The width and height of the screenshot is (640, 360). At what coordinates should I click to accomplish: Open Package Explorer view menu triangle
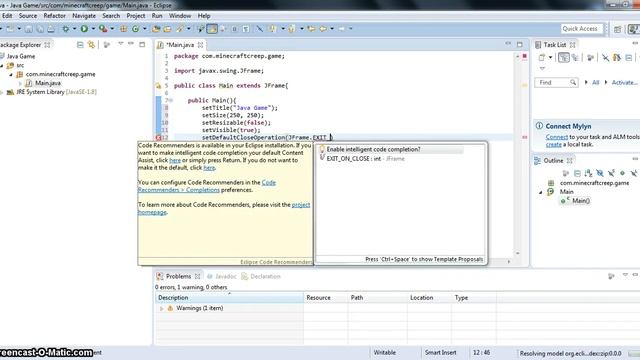tap(120, 44)
